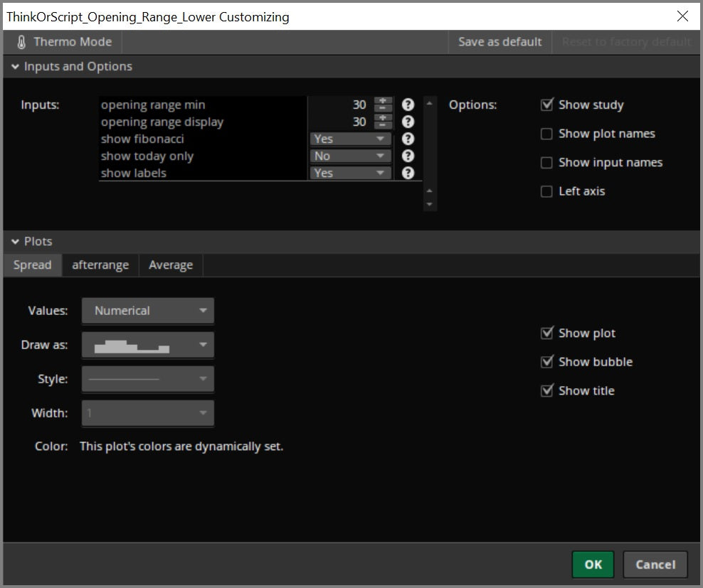Enable Left axis checkbox
Image resolution: width=703 pixels, height=588 pixels.
point(546,192)
